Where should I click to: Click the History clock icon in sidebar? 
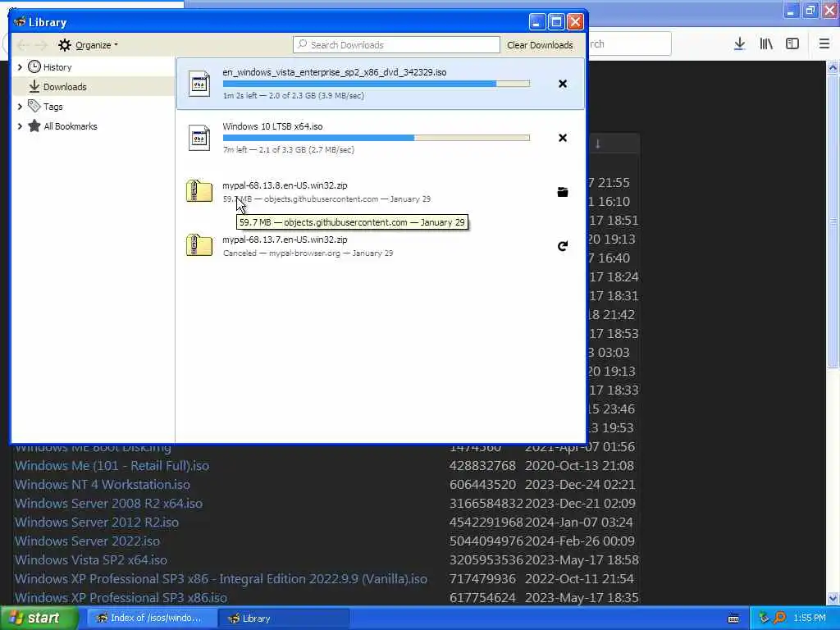(x=34, y=66)
